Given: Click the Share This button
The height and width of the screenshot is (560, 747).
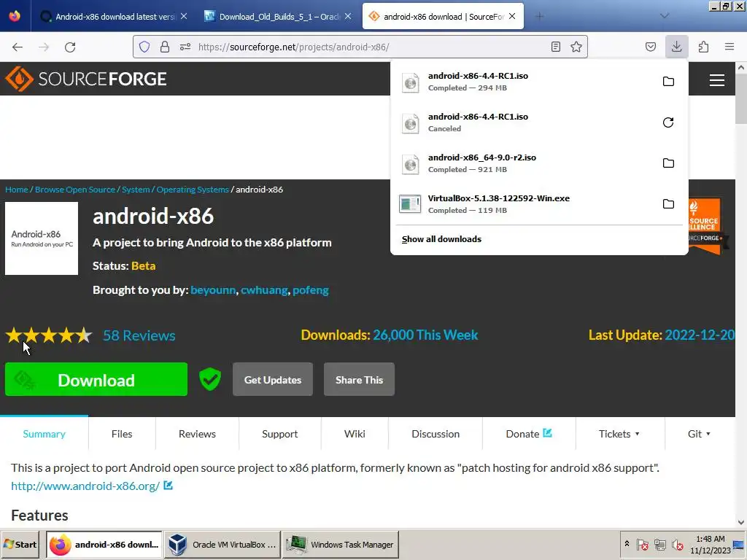Looking at the screenshot, I should coord(359,379).
